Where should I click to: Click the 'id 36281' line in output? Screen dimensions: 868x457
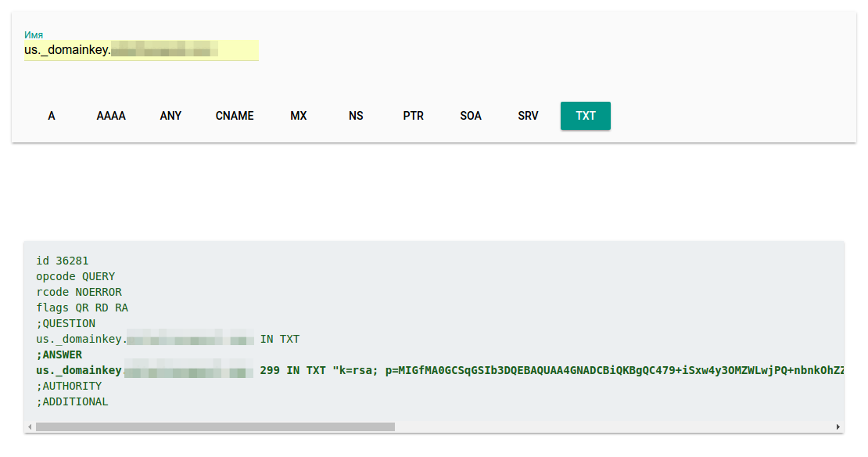[67, 261]
